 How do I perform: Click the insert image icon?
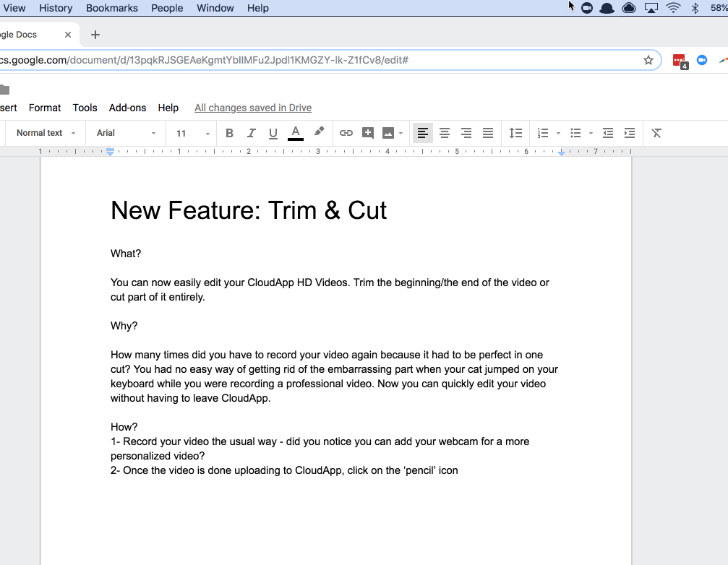coord(388,133)
